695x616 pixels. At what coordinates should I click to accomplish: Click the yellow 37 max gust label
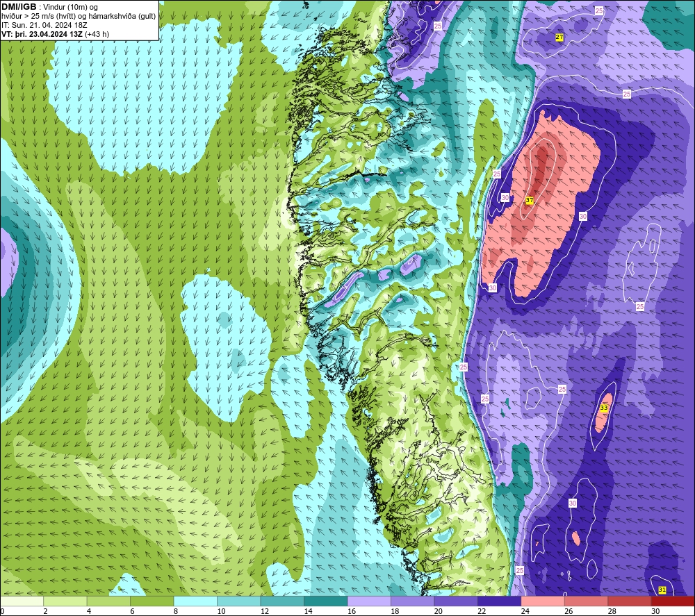pos(529,200)
